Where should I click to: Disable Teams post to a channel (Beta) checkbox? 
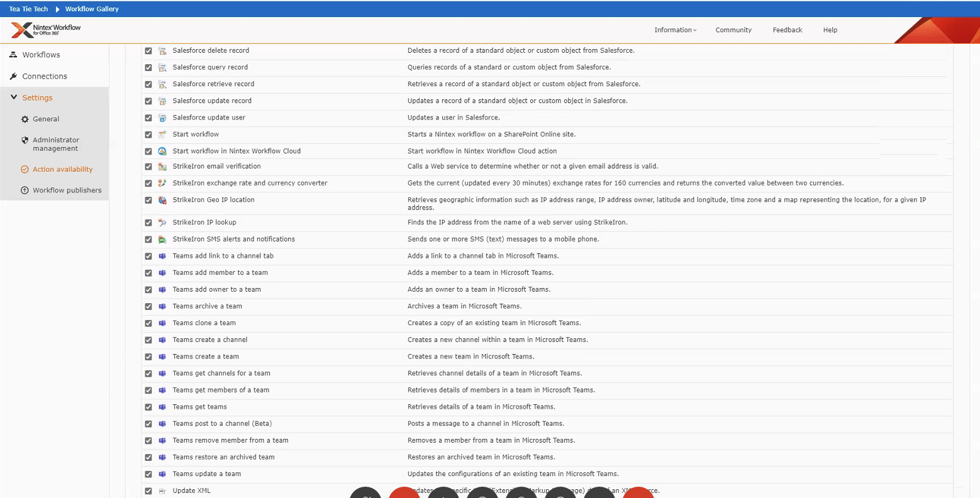point(148,424)
